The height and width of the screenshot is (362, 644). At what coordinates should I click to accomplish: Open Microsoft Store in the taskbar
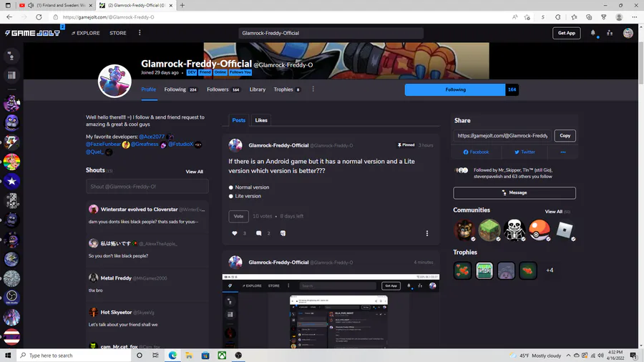point(205,356)
